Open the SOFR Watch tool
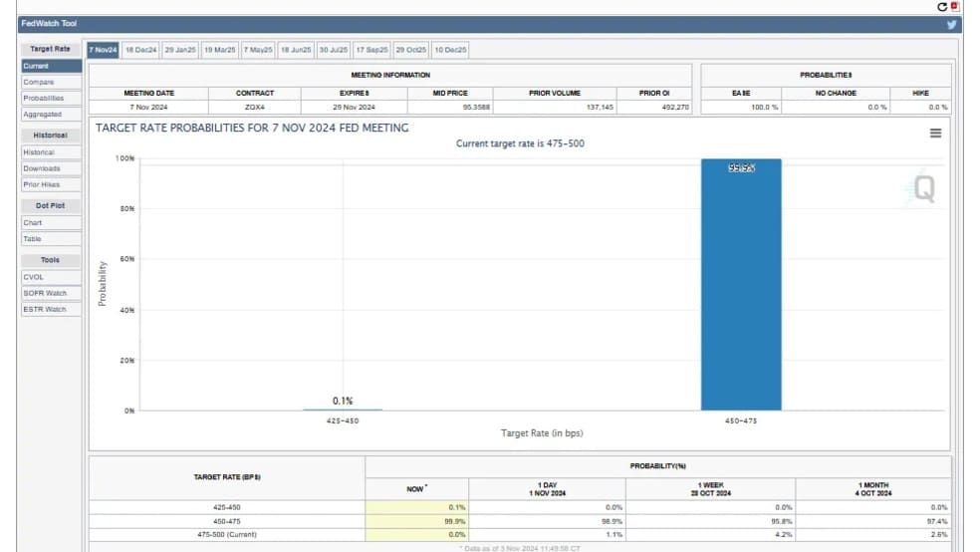The image size is (980, 552). pos(51,293)
